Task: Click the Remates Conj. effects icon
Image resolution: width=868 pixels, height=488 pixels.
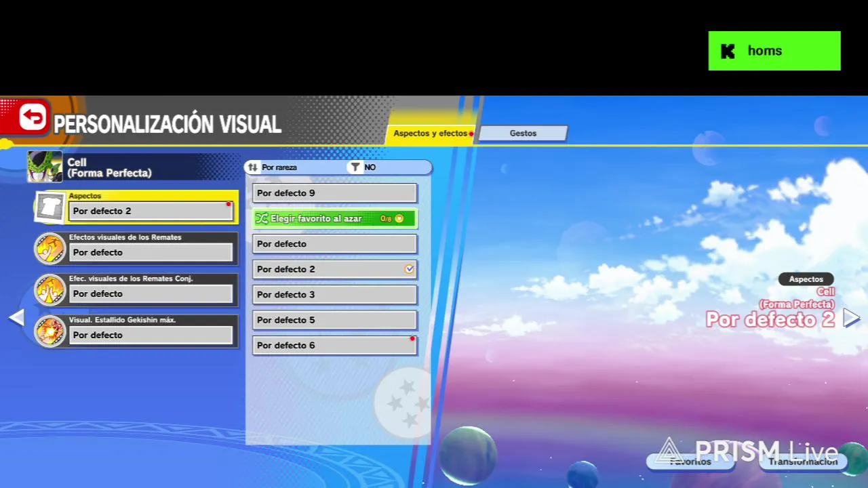Action: point(50,290)
